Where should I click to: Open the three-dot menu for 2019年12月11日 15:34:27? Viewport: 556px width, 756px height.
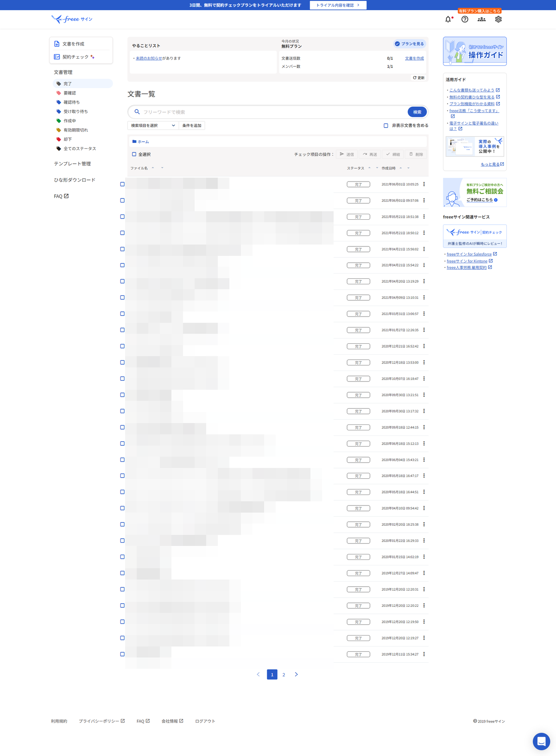[424, 654]
